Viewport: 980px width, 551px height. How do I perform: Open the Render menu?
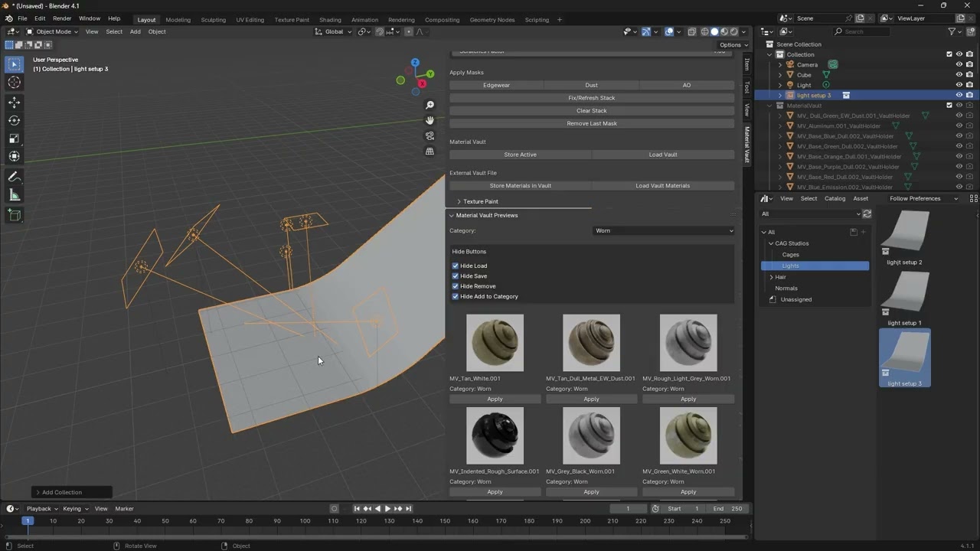tap(62, 18)
